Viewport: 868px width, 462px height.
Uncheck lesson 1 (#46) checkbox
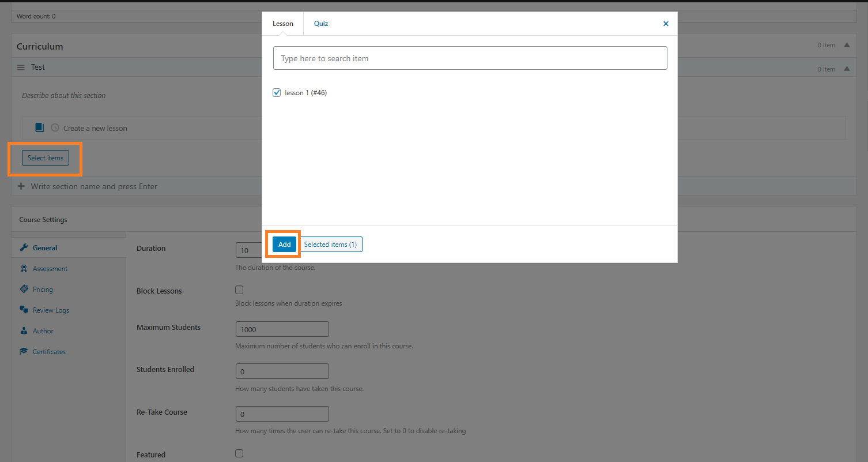tap(277, 92)
